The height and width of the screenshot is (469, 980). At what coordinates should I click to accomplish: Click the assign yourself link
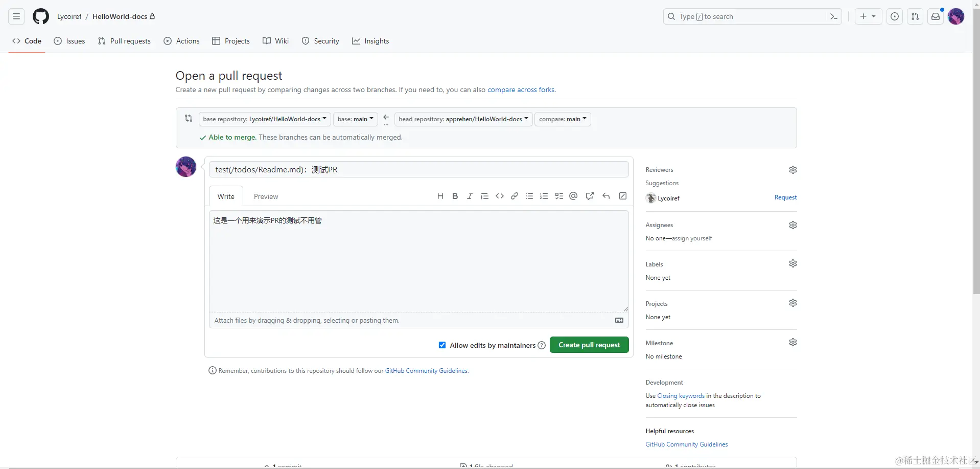692,238
